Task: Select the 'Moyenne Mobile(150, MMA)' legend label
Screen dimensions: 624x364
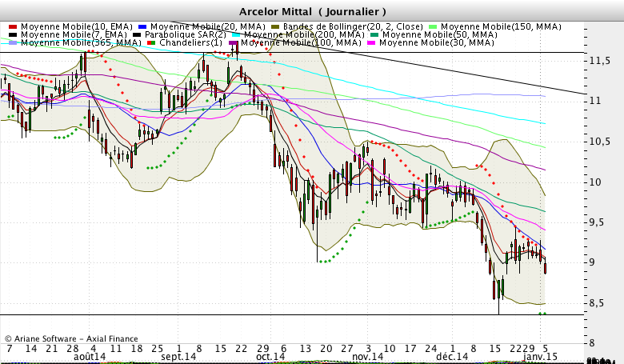Action: pos(501,26)
